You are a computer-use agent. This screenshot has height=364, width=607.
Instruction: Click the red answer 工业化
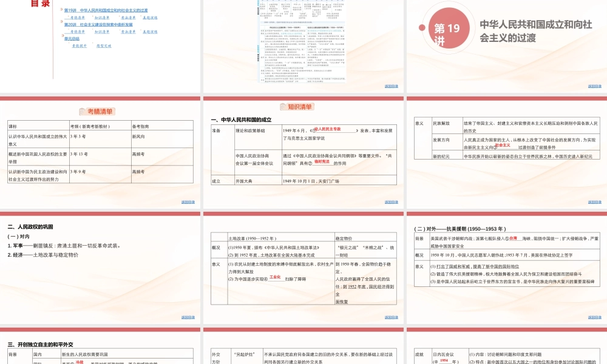pos(275,277)
